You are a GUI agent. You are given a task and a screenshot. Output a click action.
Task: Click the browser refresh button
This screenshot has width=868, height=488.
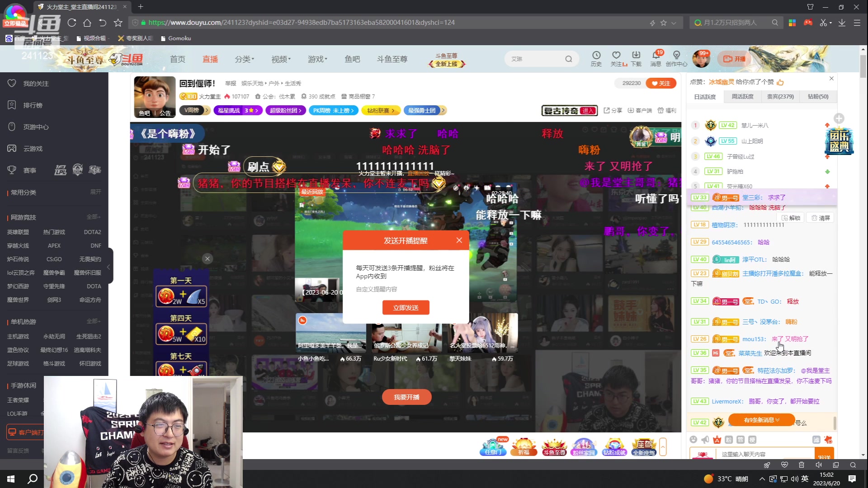[x=71, y=23]
